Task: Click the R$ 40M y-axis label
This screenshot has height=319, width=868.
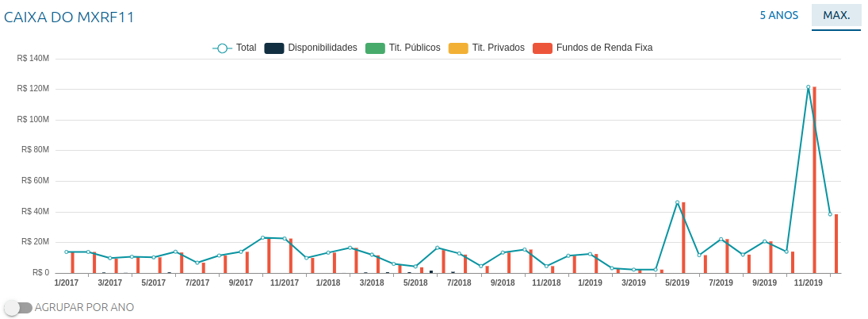Action: [36, 212]
